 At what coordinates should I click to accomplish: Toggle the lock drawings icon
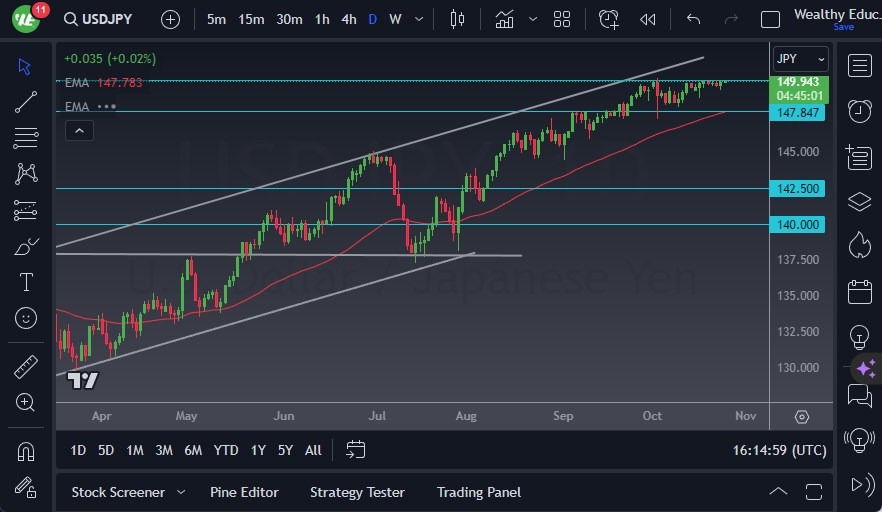click(26, 486)
